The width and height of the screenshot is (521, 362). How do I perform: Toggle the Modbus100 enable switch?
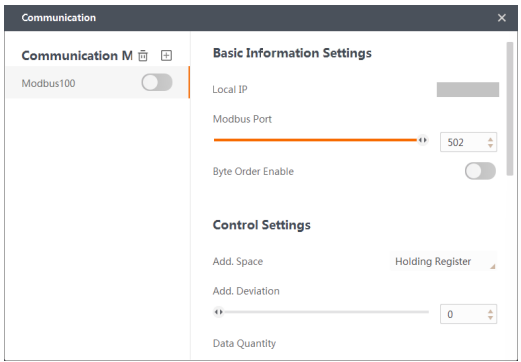tap(157, 82)
